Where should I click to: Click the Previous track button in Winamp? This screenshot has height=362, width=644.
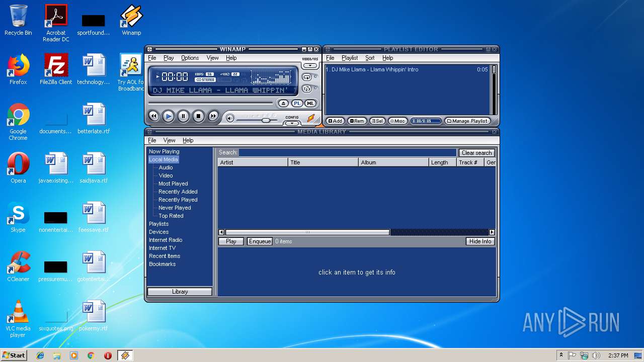(154, 117)
